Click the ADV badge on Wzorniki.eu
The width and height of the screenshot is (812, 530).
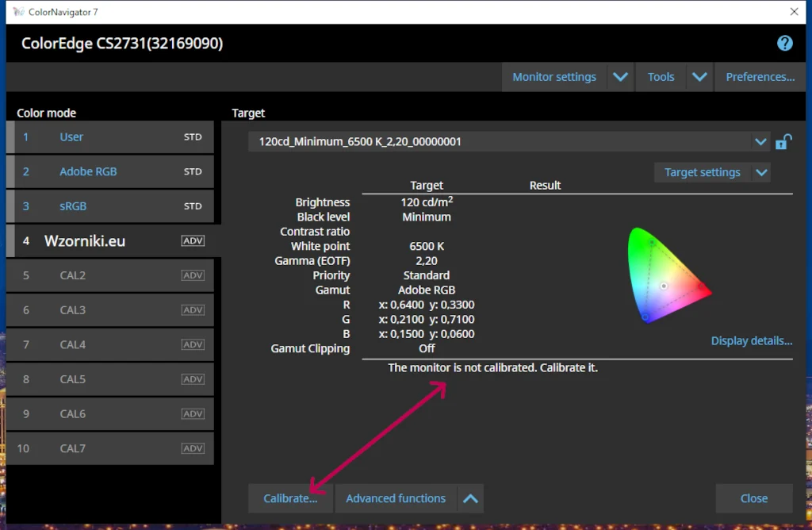(x=193, y=240)
